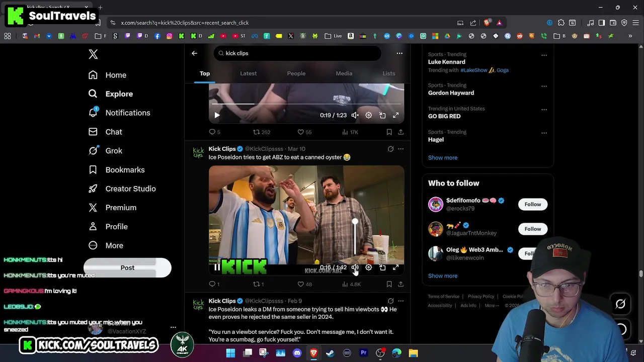Image resolution: width=644 pixels, height=362 pixels.
Task: Mute the ABZ canned oyster video
Action: pos(355,267)
